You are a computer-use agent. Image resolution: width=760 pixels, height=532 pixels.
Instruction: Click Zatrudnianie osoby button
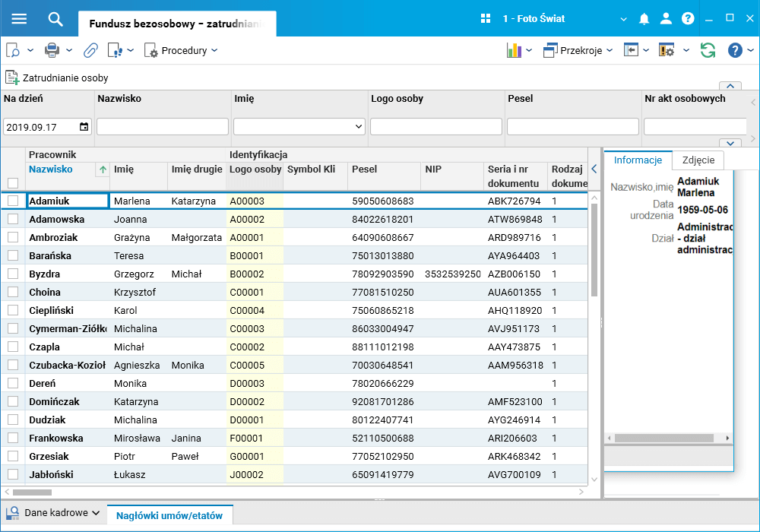coord(57,78)
